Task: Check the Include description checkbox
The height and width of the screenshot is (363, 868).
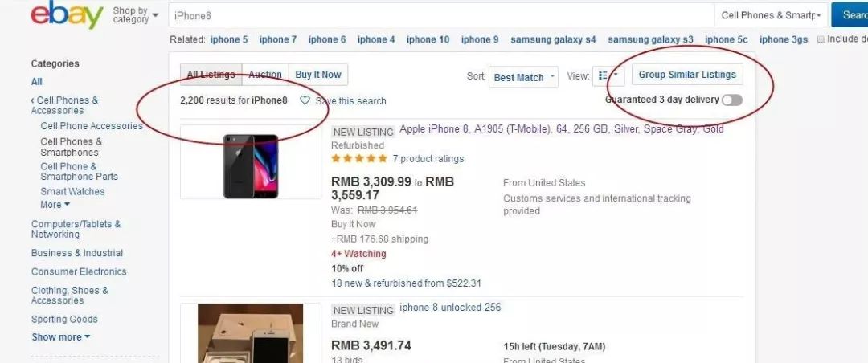Action: tap(821, 39)
